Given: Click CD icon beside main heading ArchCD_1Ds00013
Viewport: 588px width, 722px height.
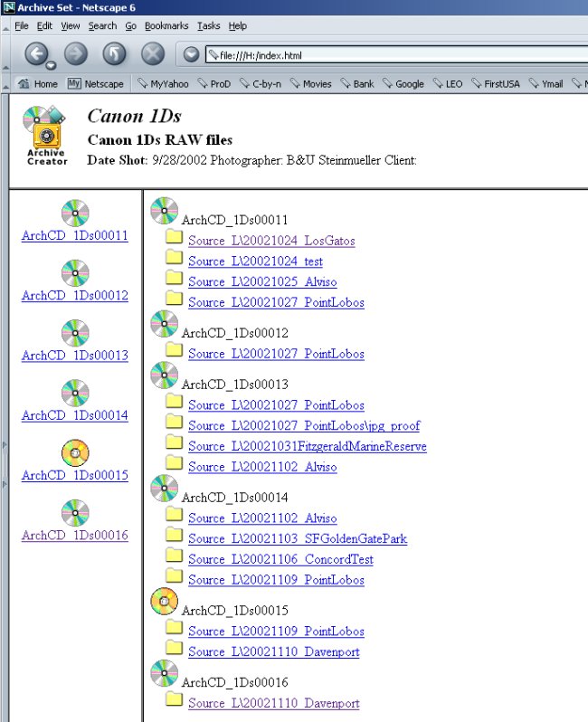Looking at the screenshot, I should [165, 375].
